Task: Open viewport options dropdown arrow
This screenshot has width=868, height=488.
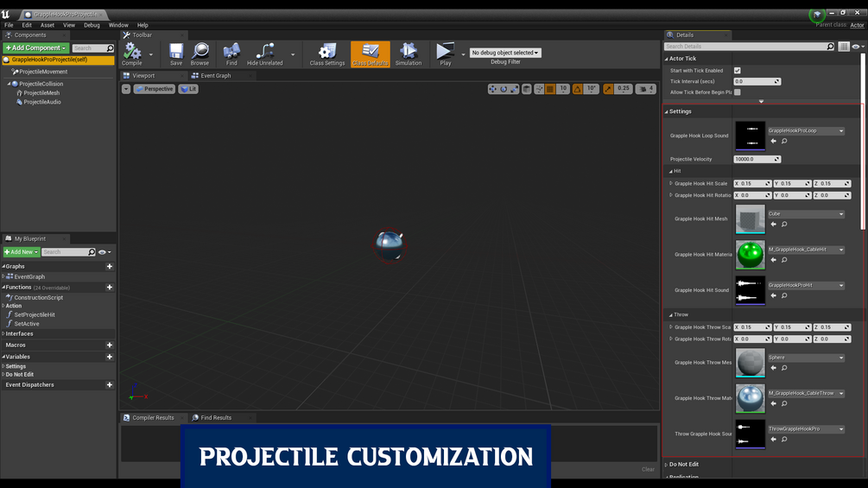Action: (126, 89)
